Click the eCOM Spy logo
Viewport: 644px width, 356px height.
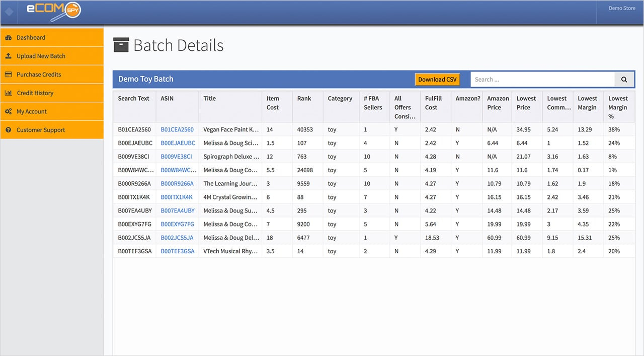click(53, 10)
